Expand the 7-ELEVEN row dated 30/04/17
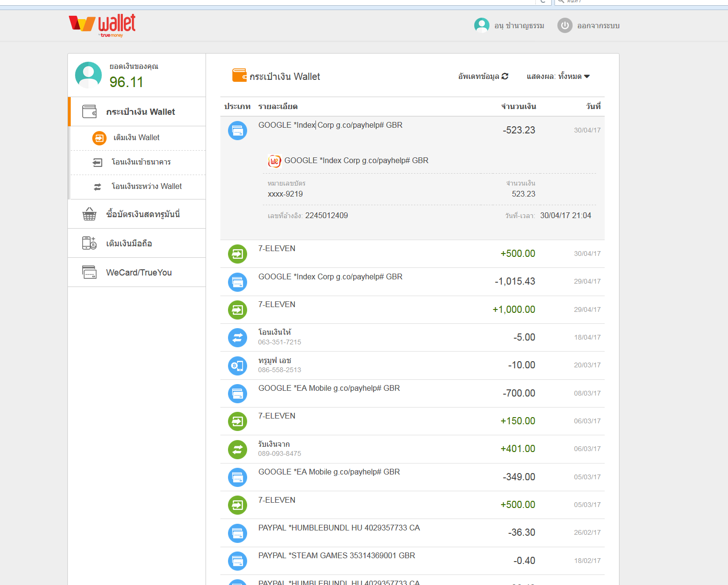 coord(413,254)
